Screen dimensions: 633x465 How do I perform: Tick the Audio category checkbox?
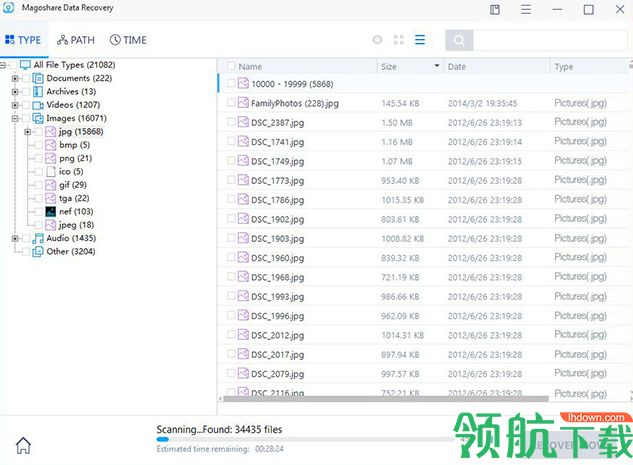[26, 238]
